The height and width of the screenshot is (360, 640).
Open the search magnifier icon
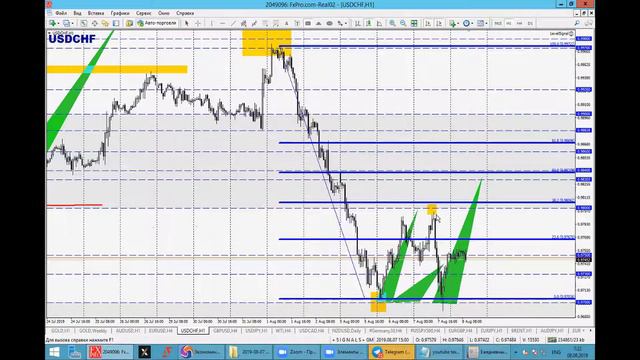coord(577,23)
